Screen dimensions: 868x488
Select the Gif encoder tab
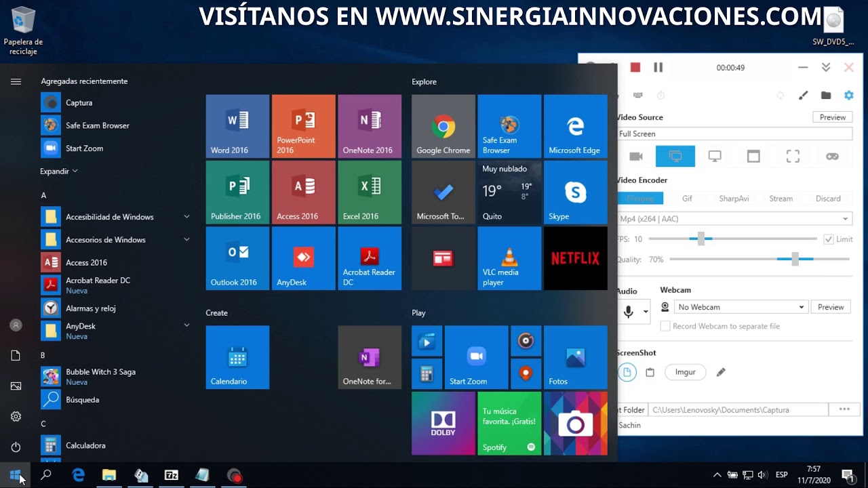pos(687,199)
